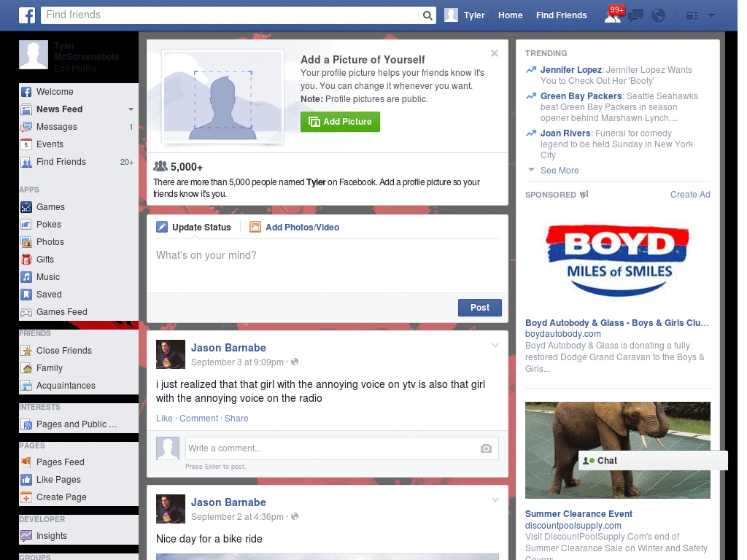Screen dimensions: 747x560
Task: Click Comment on the annoying voice post
Action: (198, 418)
